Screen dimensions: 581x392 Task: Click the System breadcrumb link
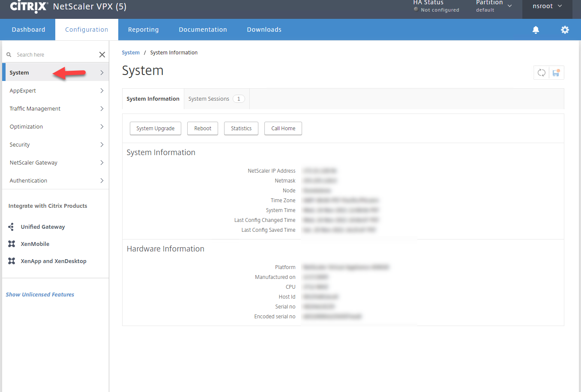131,53
